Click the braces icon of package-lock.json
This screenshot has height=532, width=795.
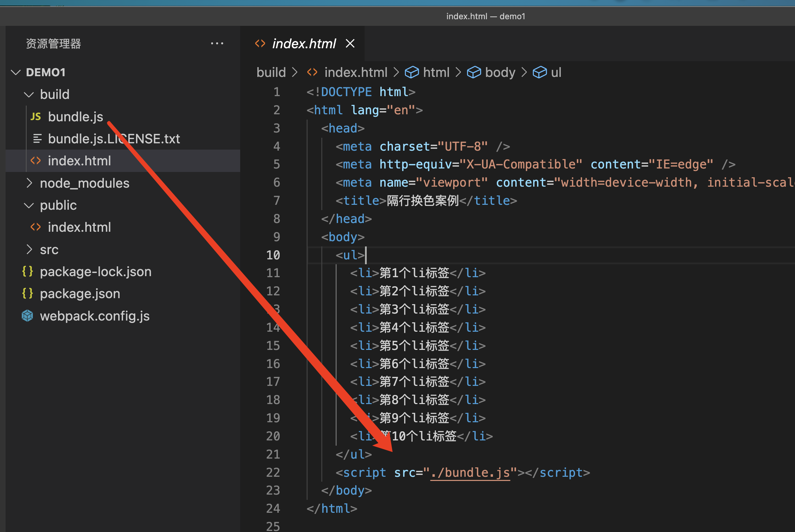point(28,272)
